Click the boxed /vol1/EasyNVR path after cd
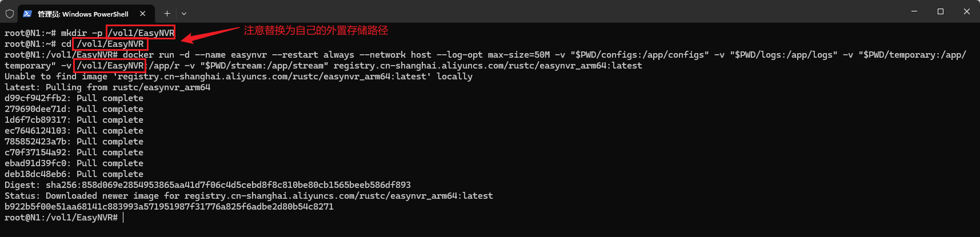This screenshot has width=980, height=237. pyautogui.click(x=110, y=43)
